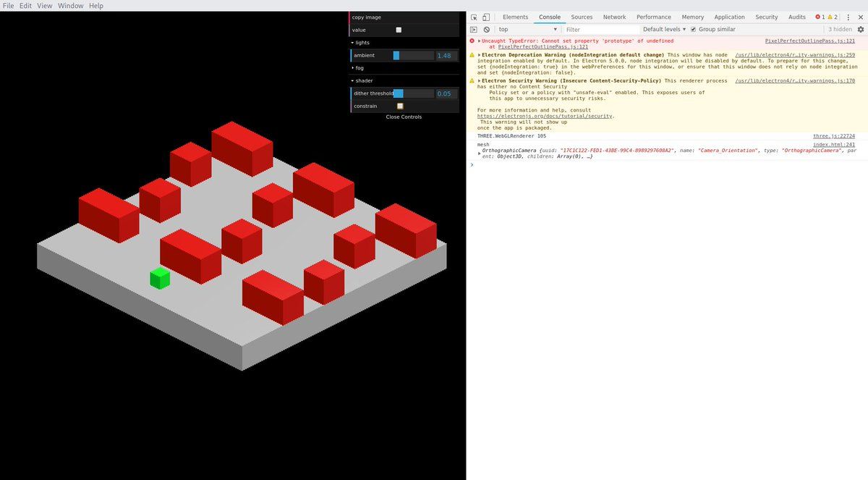Open PixelPerfectOutlinePass.js:121 link in stack trace
The image size is (868, 480).
click(x=543, y=47)
